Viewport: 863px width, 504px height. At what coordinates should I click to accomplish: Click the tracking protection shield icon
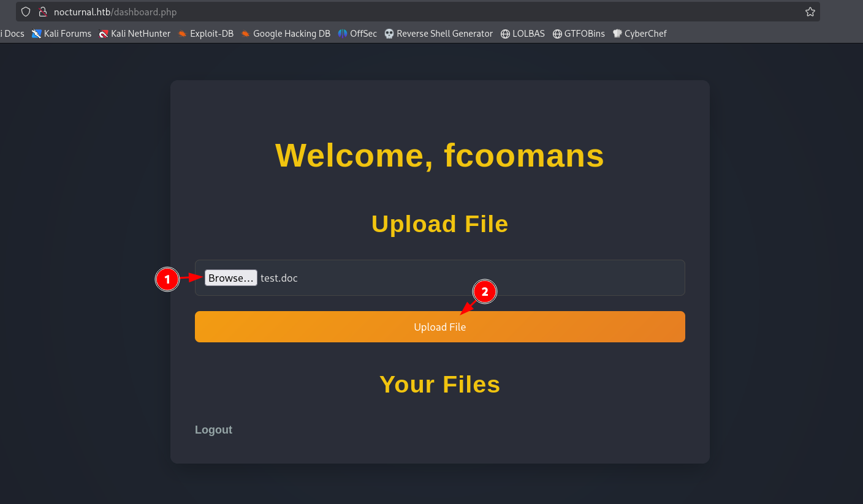(26, 12)
